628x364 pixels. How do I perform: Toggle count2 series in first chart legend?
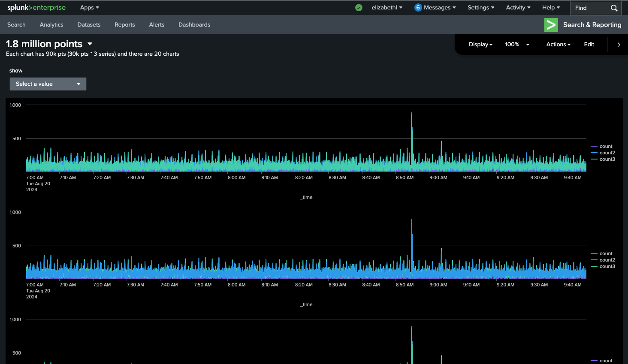(607, 153)
